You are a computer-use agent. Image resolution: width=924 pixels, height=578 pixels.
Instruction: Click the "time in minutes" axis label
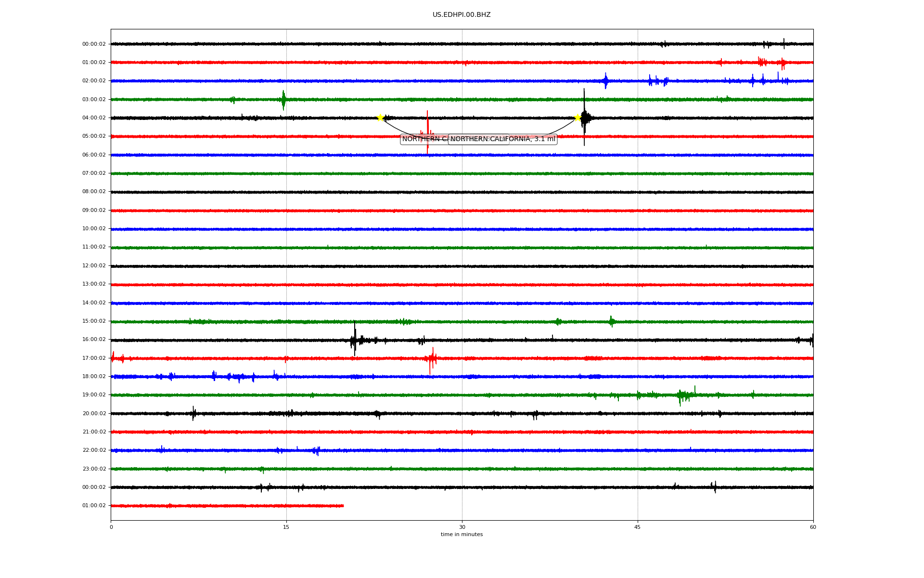coord(462,535)
